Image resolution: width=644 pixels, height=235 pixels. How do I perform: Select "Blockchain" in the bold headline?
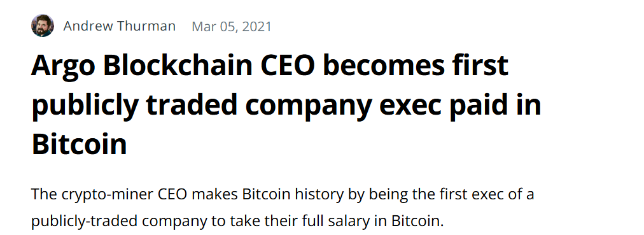178,66
